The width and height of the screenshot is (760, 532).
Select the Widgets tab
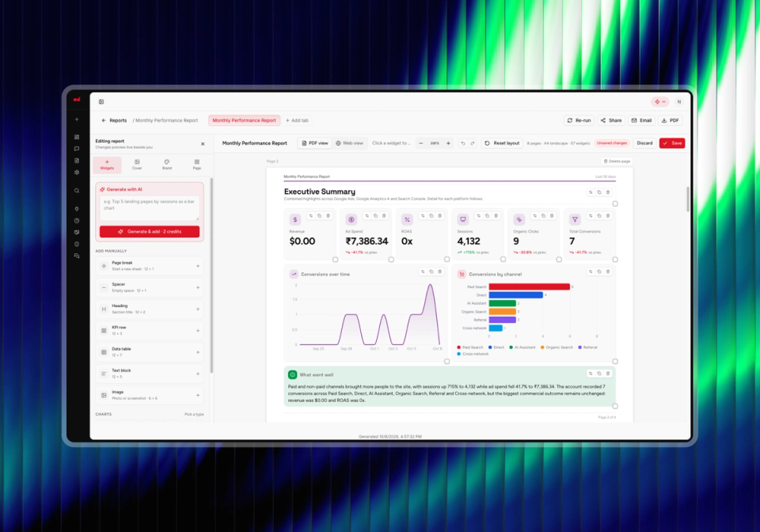coord(107,165)
